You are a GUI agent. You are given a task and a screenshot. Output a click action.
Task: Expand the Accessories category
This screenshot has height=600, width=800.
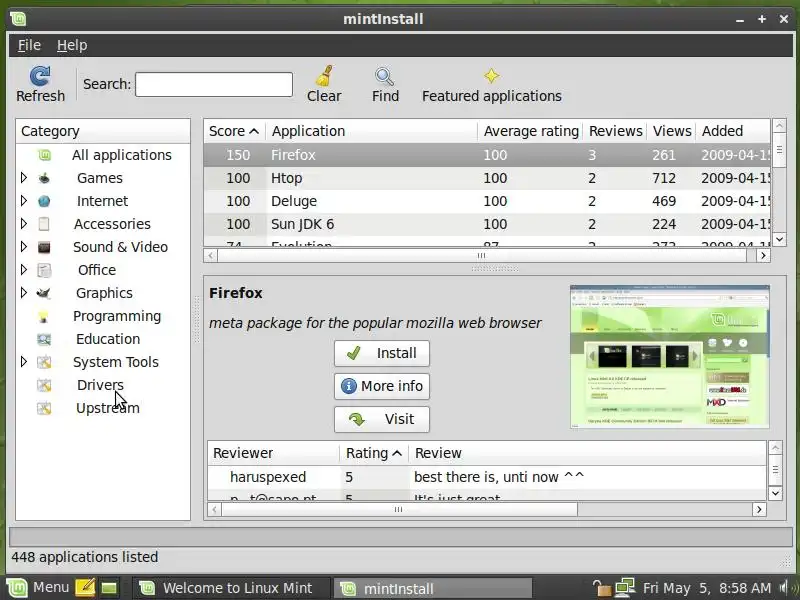click(23, 223)
